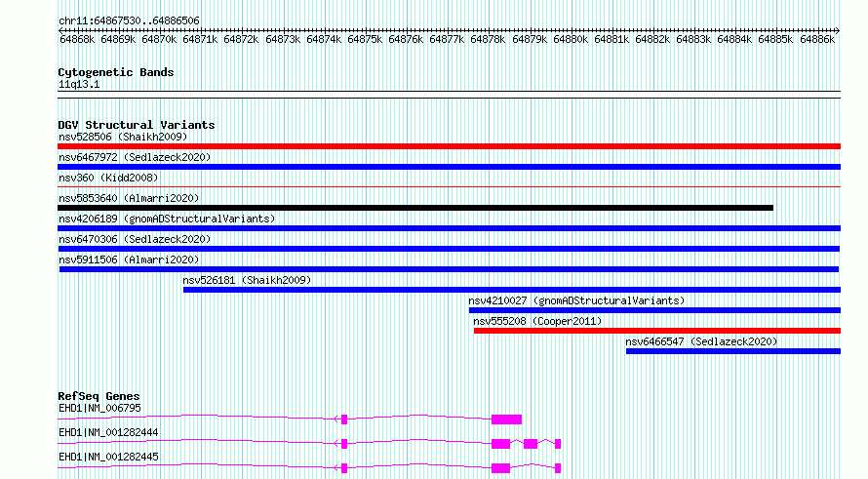Click the EHD1|NM_006795 transcript label

99,408
